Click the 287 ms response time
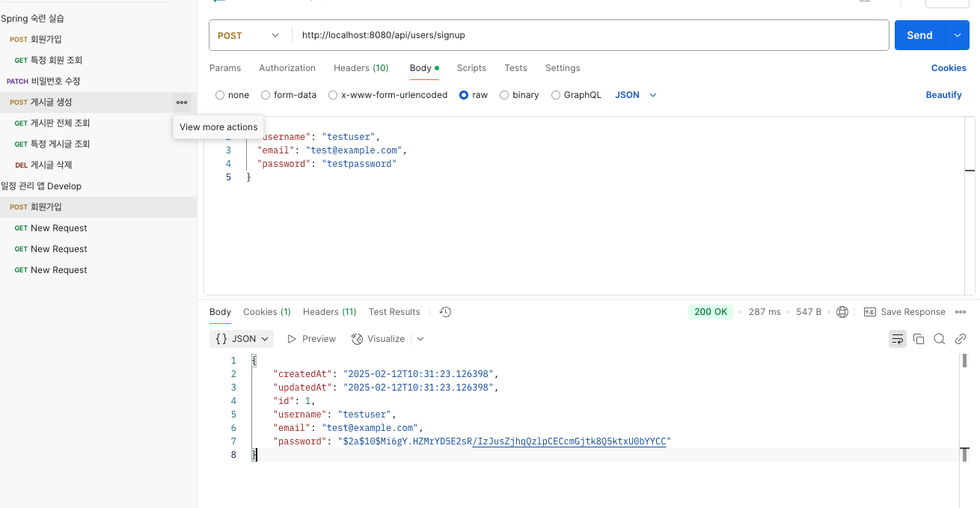 pyautogui.click(x=765, y=312)
